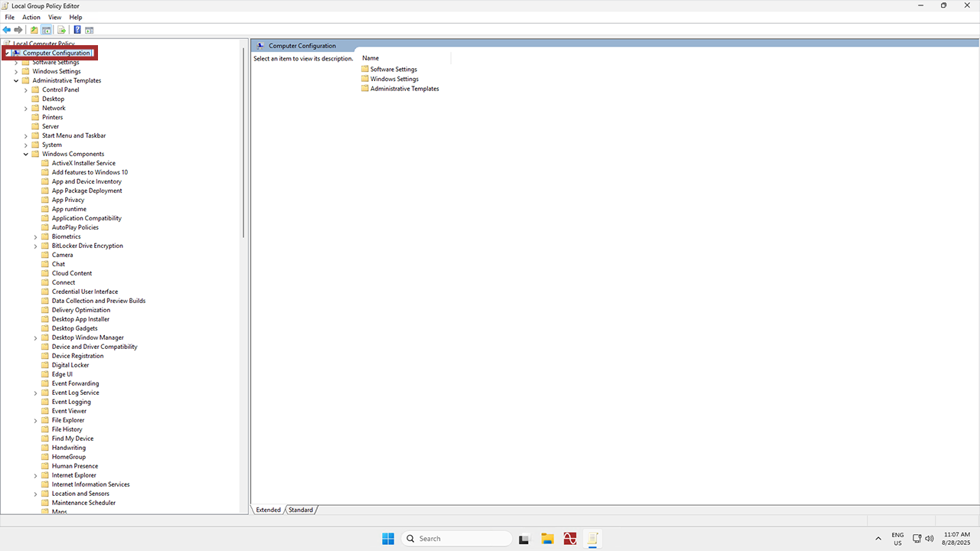Viewport: 980px width, 551px height.
Task: Click the Windows Start button
Action: [x=388, y=539]
